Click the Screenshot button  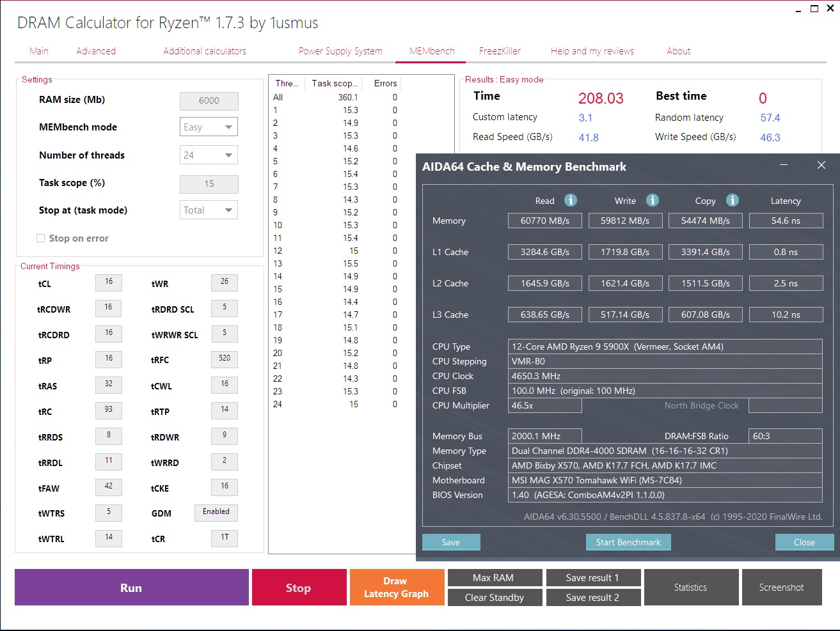point(782,587)
